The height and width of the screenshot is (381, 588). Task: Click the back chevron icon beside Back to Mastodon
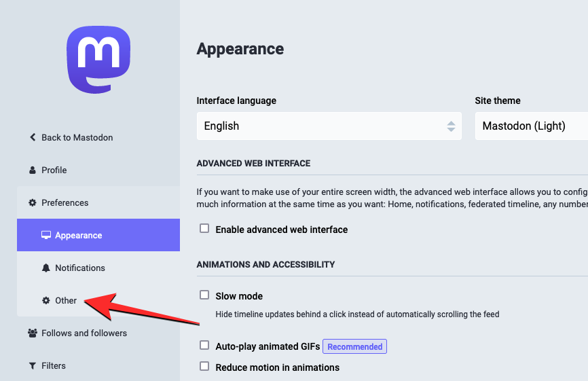point(33,137)
